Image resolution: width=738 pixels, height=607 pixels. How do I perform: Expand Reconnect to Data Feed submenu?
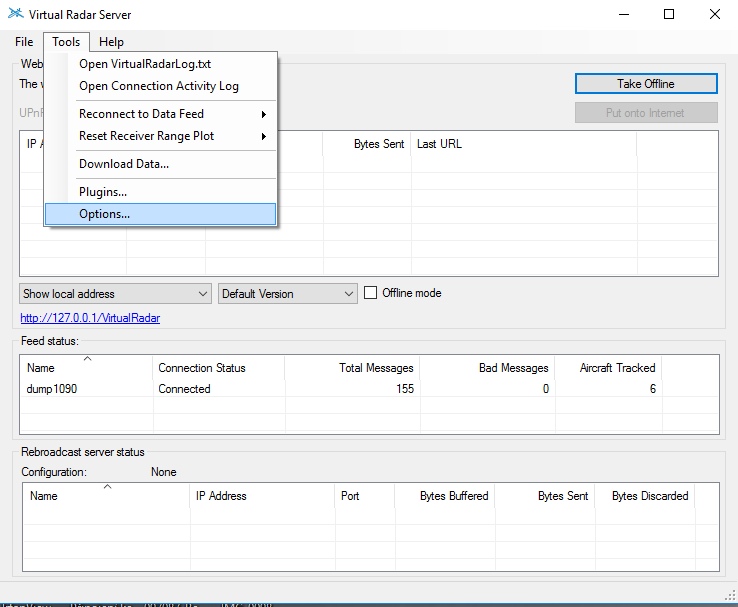[x=160, y=114]
